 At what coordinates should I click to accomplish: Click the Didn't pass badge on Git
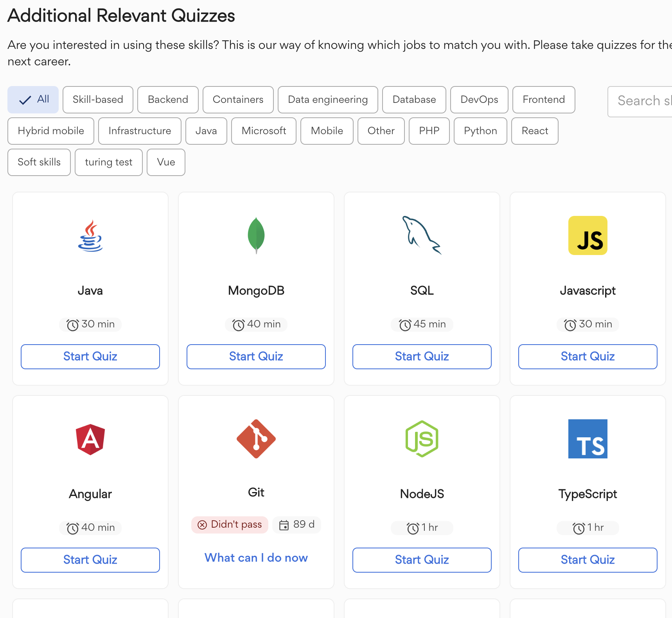(x=230, y=525)
